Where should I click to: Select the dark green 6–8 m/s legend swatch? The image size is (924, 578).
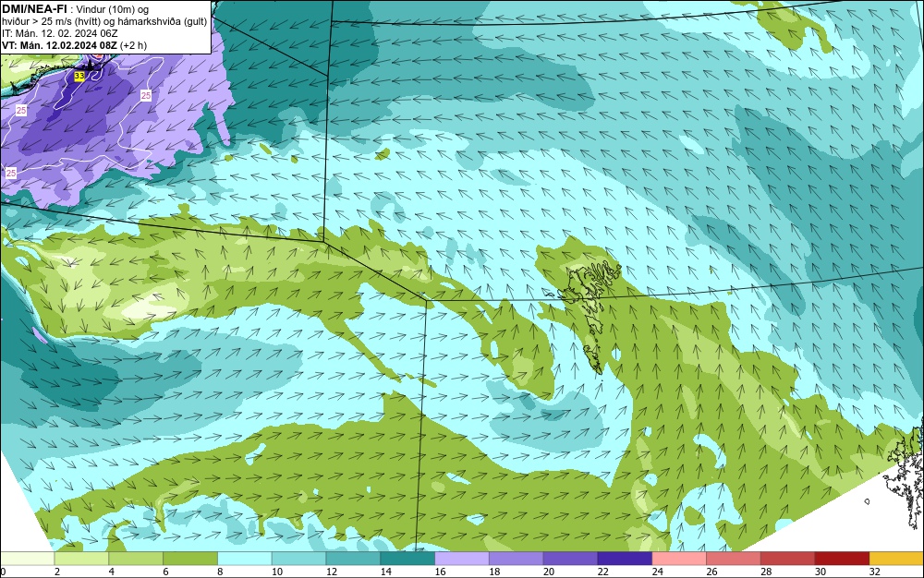(x=190, y=559)
